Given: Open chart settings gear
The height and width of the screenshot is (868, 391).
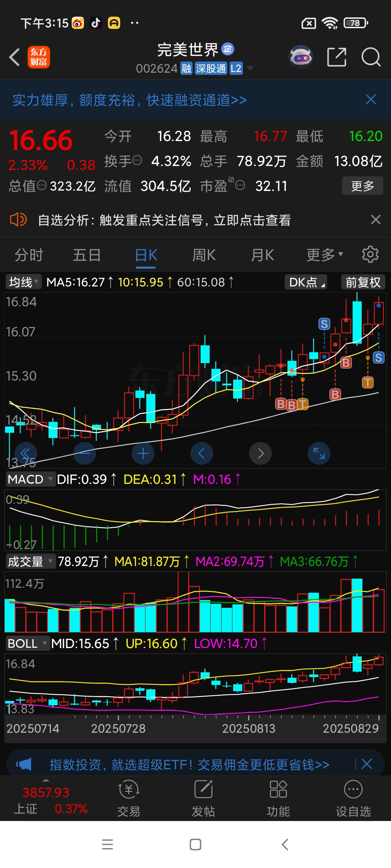Looking at the screenshot, I should click(370, 255).
